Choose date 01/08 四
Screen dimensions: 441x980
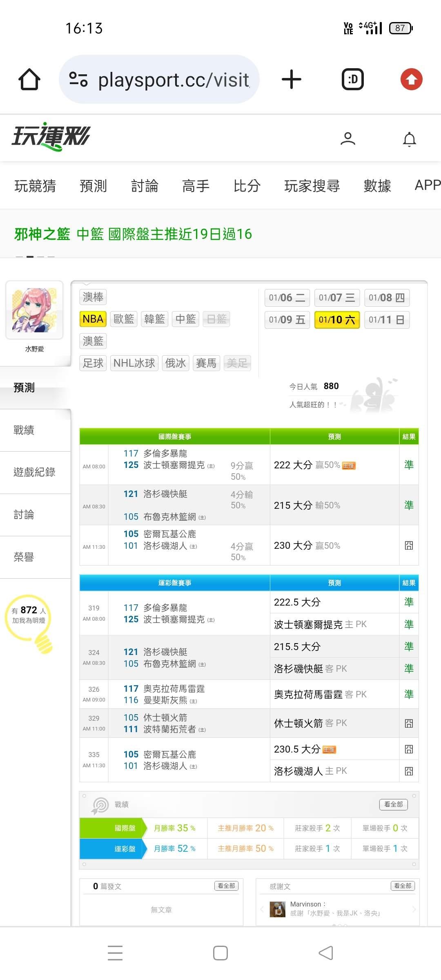(387, 298)
